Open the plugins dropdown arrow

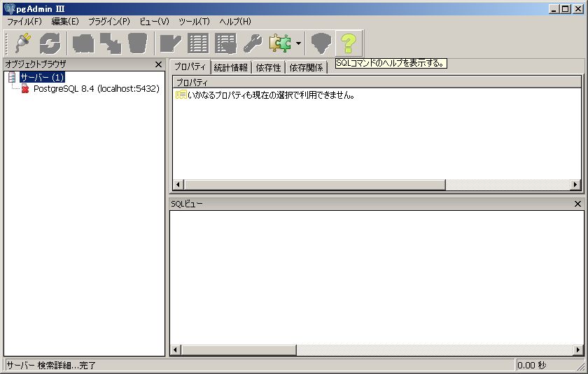pos(298,43)
